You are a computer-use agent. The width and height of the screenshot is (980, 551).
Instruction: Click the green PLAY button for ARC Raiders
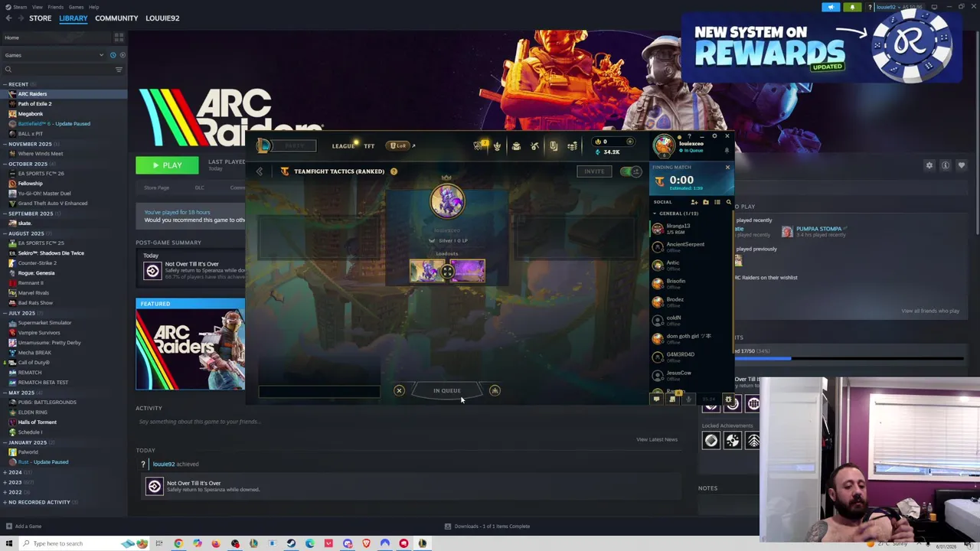167,165
